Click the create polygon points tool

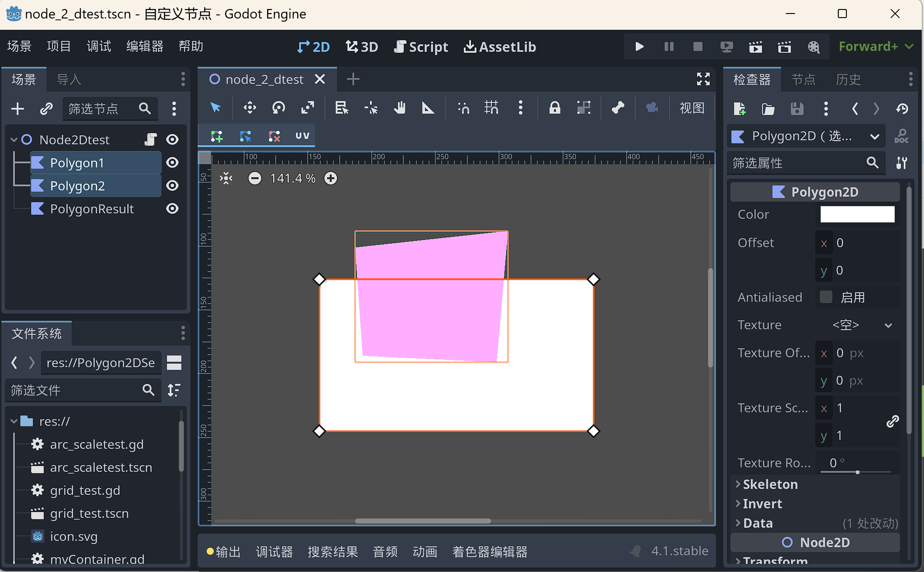click(217, 136)
